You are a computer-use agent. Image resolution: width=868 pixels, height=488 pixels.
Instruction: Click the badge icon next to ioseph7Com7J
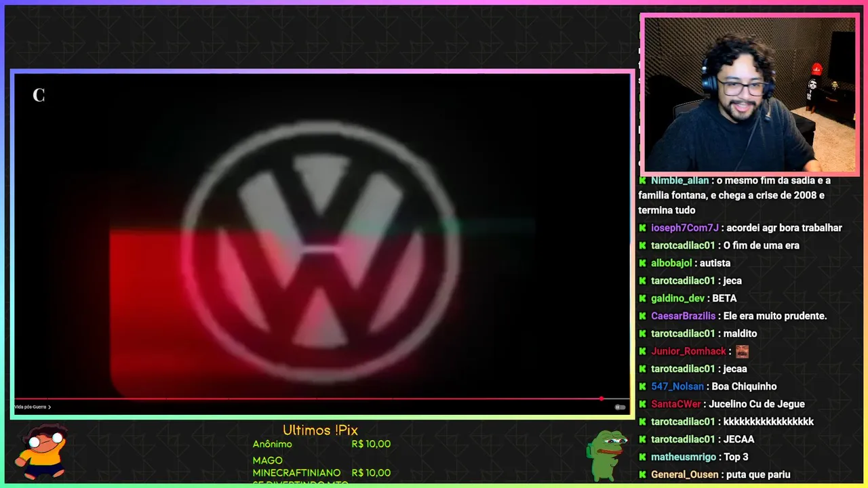[642, 228]
